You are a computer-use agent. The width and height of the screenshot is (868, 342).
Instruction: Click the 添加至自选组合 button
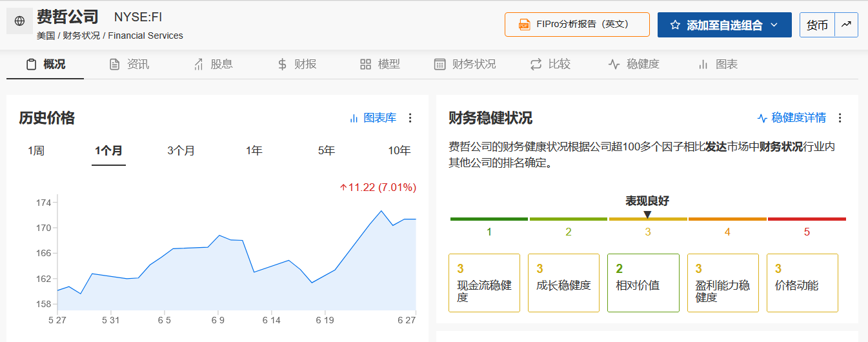[724, 25]
